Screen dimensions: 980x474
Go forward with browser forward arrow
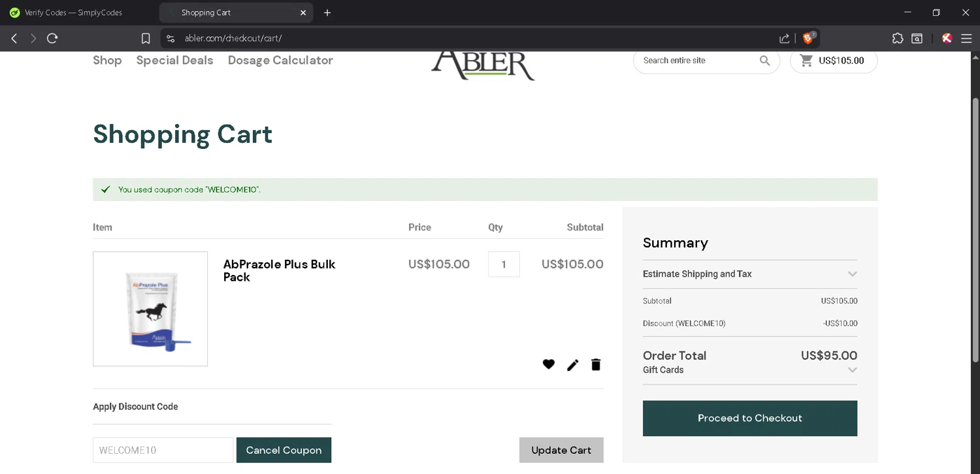[x=33, y=39]
